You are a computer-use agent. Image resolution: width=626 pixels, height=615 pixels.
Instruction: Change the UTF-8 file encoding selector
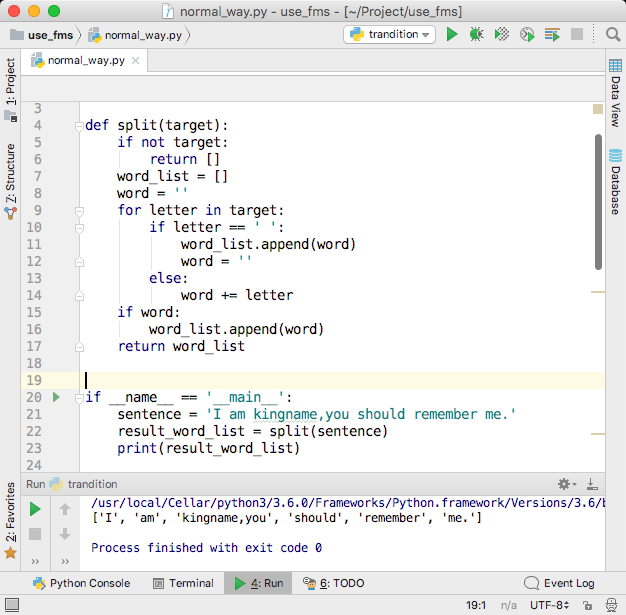tap(549, 605)
